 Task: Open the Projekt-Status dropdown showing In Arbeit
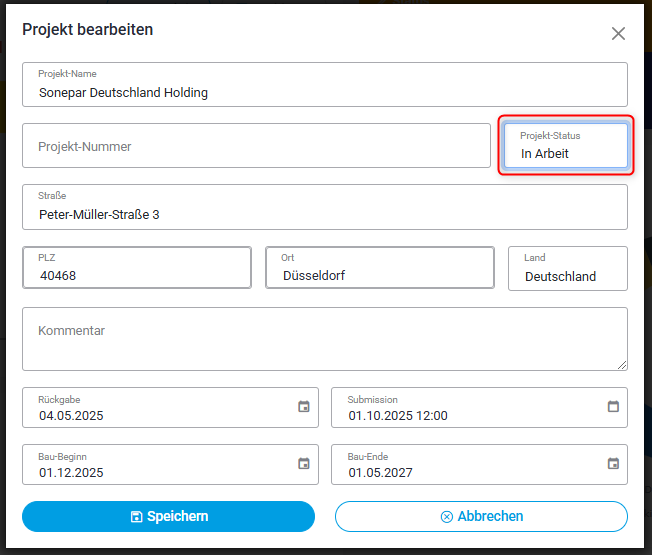(566, 146)
